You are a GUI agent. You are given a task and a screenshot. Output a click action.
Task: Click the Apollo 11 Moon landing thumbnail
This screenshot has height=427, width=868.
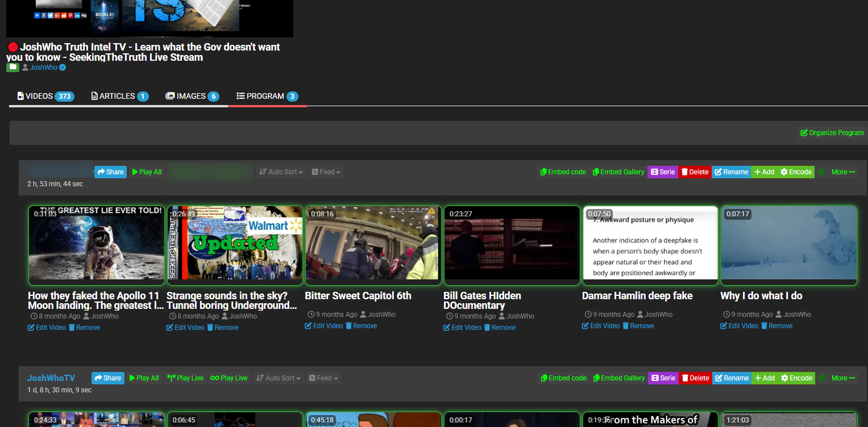pos(96,242)
